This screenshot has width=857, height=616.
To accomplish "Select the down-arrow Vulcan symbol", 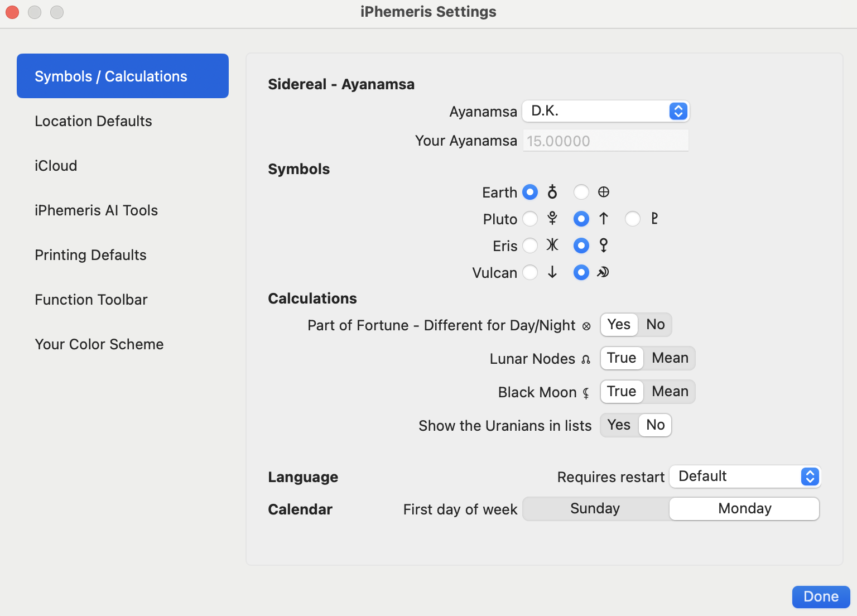I will pyautogui.click(x=530, y=272).
